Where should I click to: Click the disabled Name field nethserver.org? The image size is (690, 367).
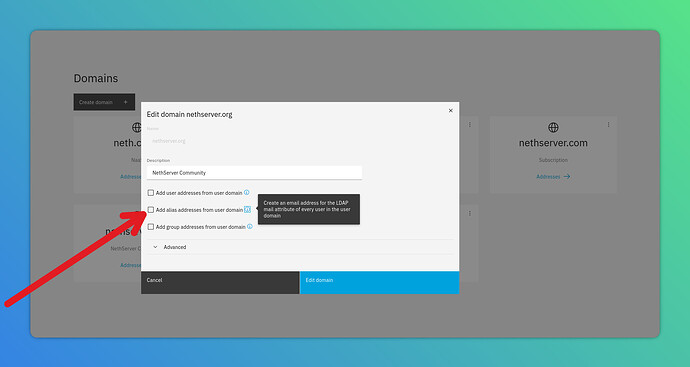(x=254, y=141)
